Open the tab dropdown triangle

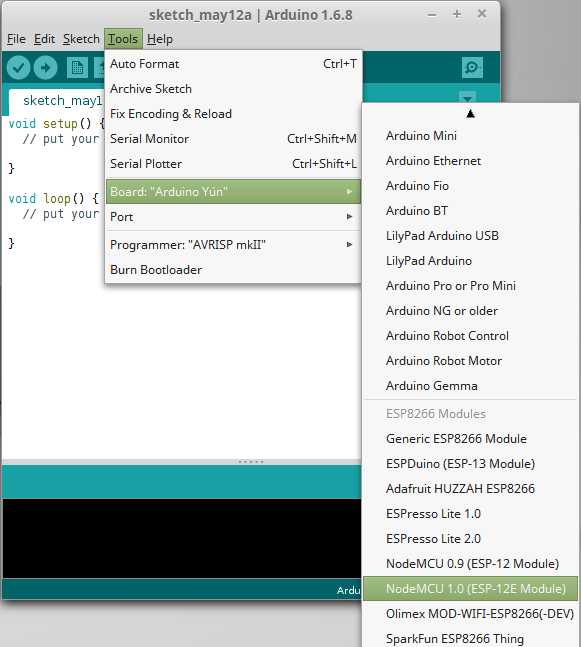pyautogui.click(x=468, y=98)
